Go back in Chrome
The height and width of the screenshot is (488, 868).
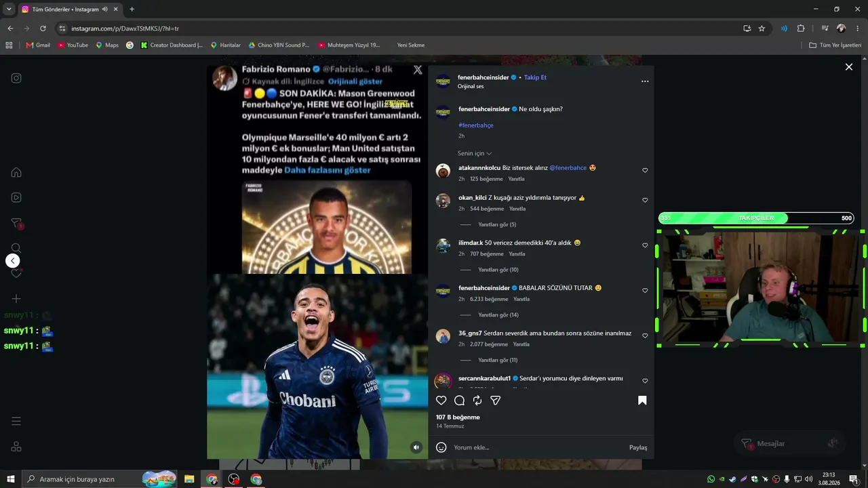coord(10,28)
